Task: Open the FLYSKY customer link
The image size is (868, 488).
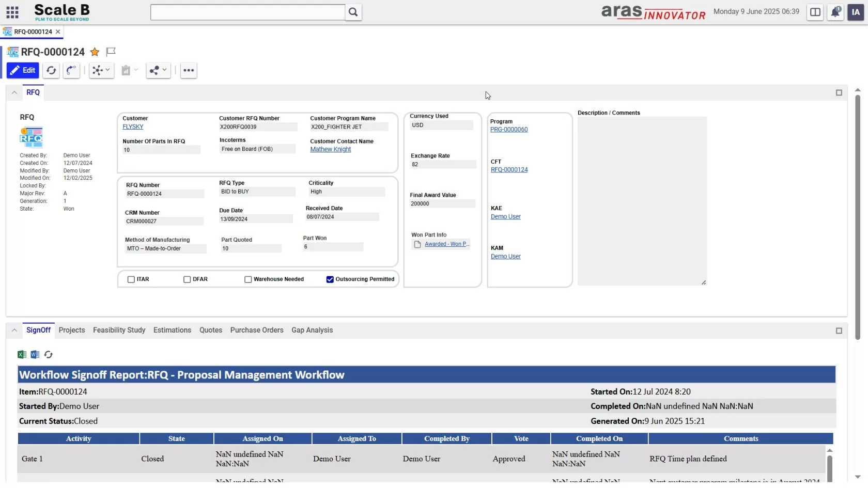Action: [x=132, y=127]
